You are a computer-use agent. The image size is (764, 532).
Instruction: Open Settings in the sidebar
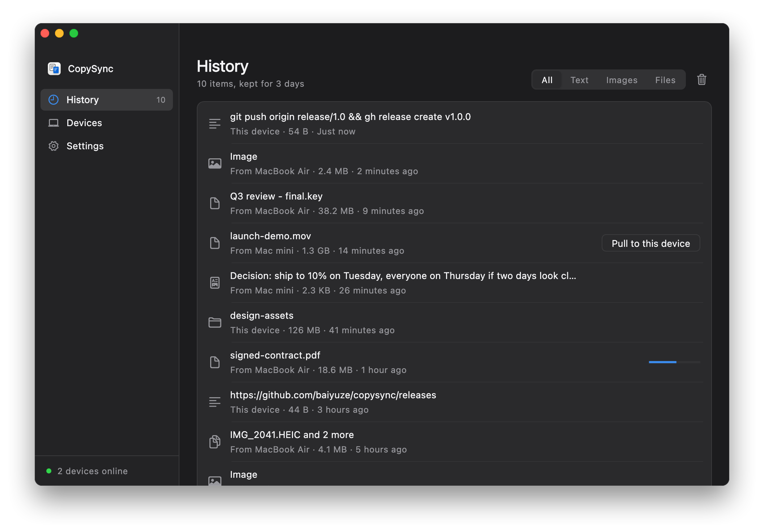107,146
